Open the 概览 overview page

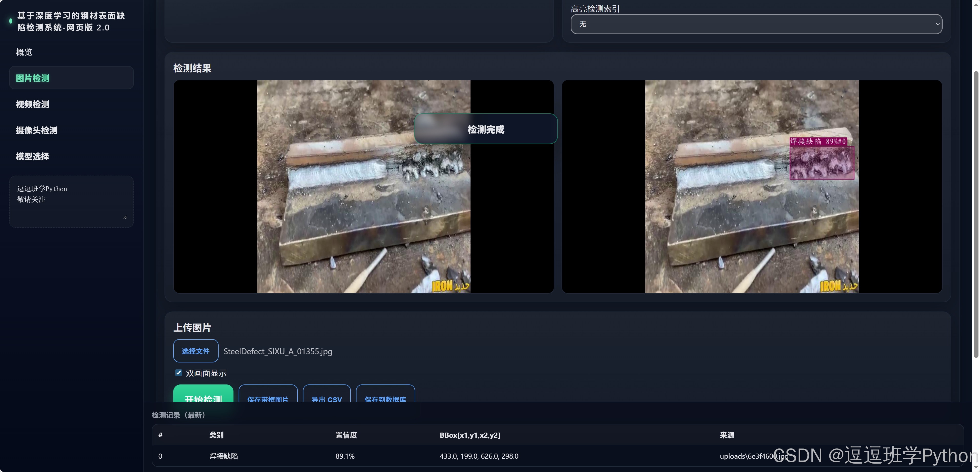(24, 52)
